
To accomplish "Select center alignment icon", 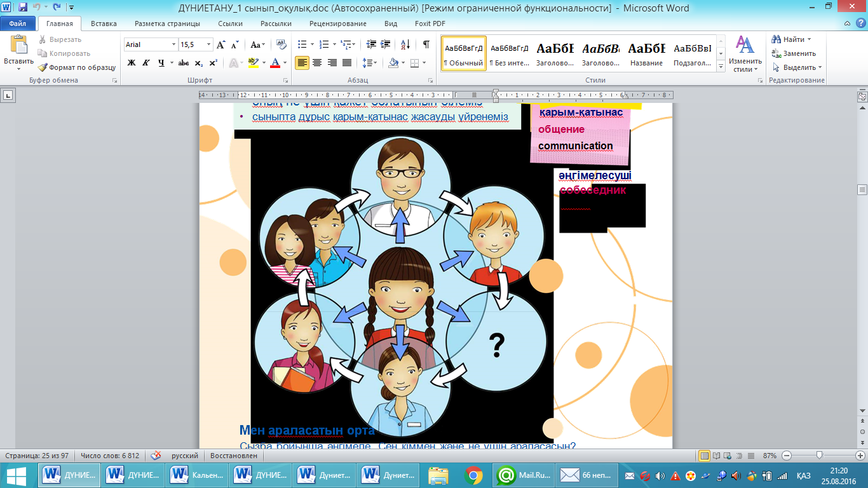I will pos(317,62).
